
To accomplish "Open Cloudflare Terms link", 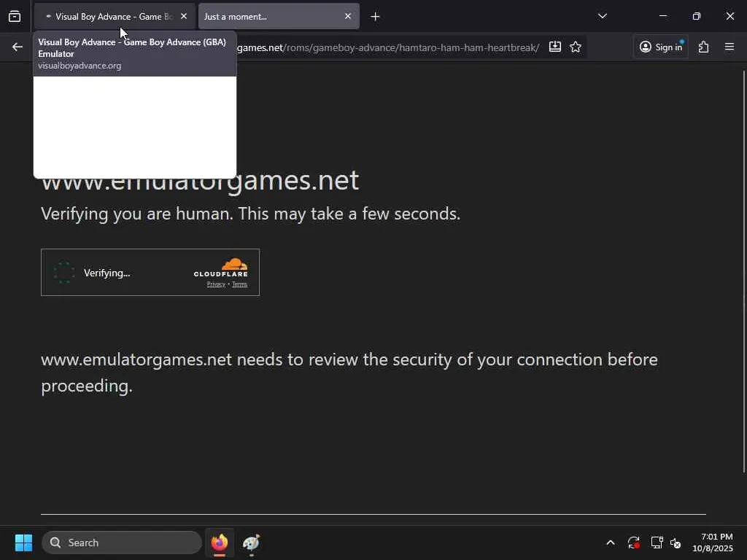I will click(239, 284).
